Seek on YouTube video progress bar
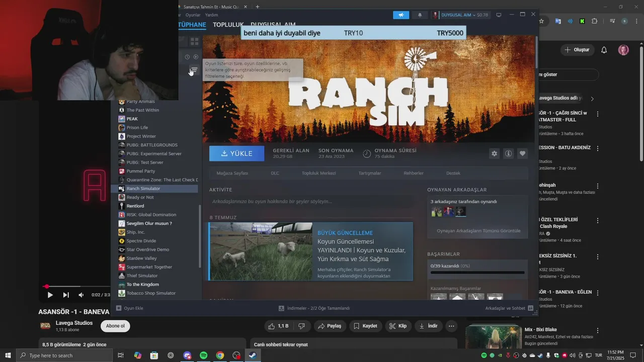Image resolution: width=644 pixels, height=362 pixels. click(x=77, y=287)
